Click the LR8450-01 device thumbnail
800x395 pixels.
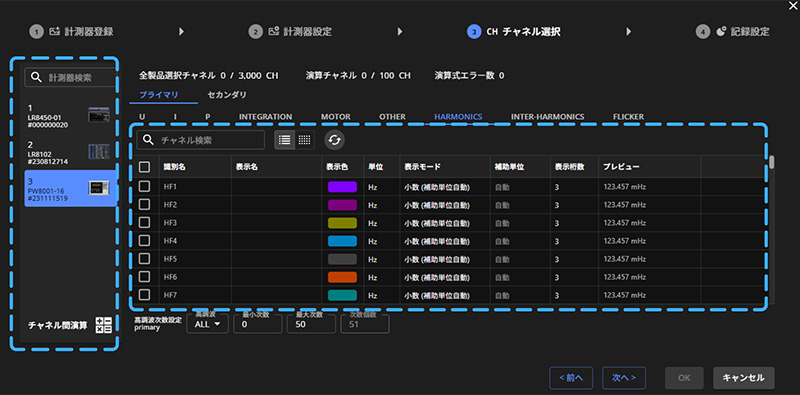click(x=98, y=115)
